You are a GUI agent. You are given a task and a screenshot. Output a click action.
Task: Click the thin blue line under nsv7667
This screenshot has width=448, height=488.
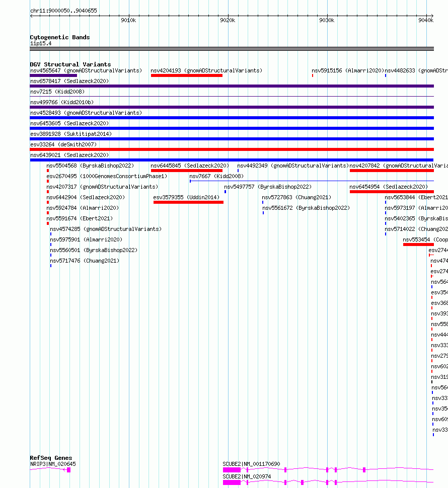pos(312,181)
